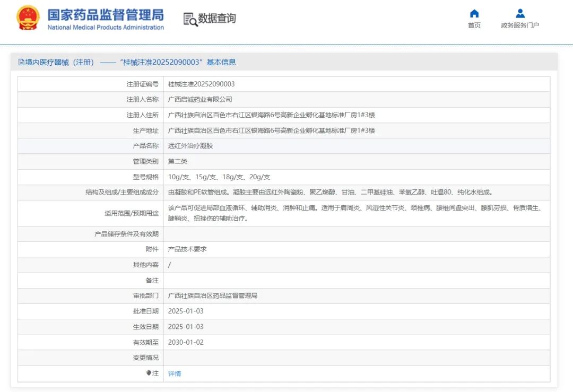Click the 产品技术要求 attachment entry
The width and height of the screenshot is (573, 392).
click(x=187, y=249)
